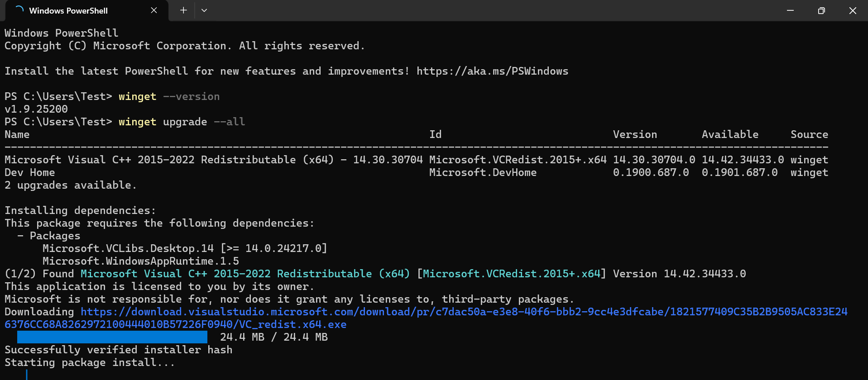Open the https://aka.ms/PSWindows link

tap(492, 71)
